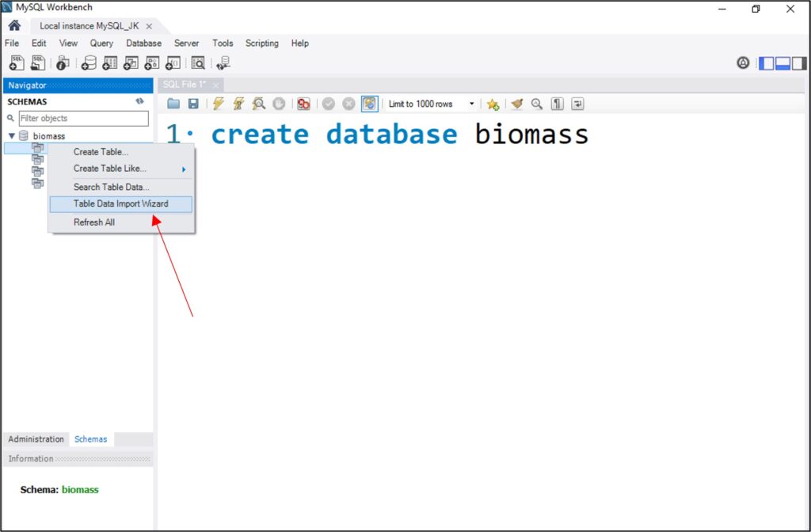Screen dimensions: 811x532
Task: Choose Table Data Import Wizard from context menu
Action: 120,203
